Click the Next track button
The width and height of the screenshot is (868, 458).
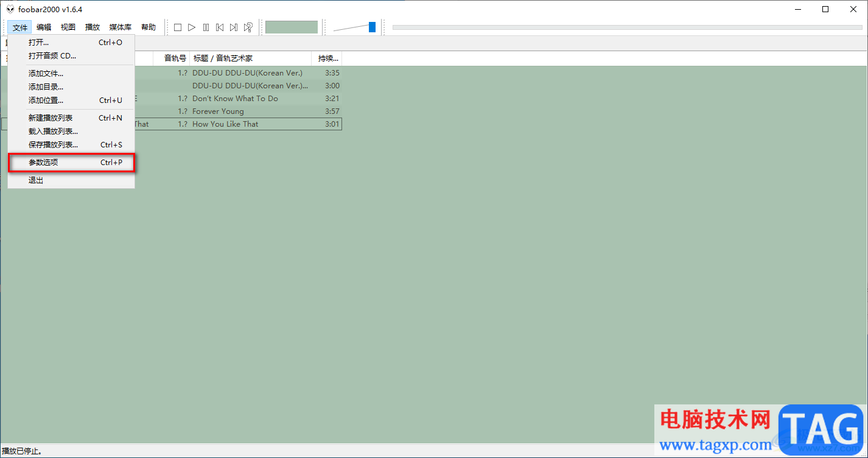click(x=234, y=27)
